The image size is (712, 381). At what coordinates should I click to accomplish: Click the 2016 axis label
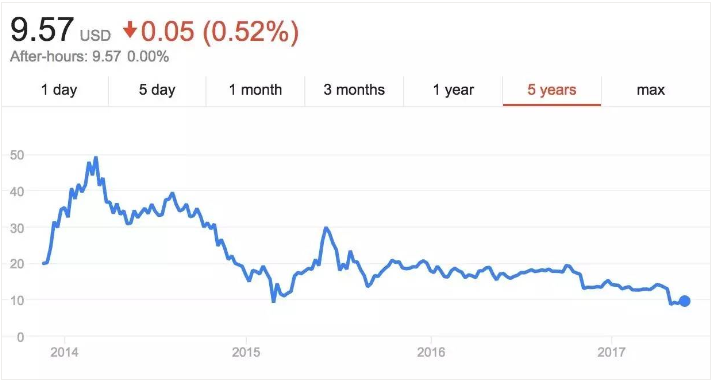(430, 353)
